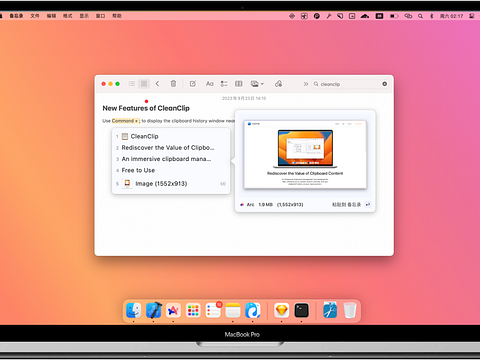
Task: Switch Notes to gallery grid view
Action: (x=144, y=84)
